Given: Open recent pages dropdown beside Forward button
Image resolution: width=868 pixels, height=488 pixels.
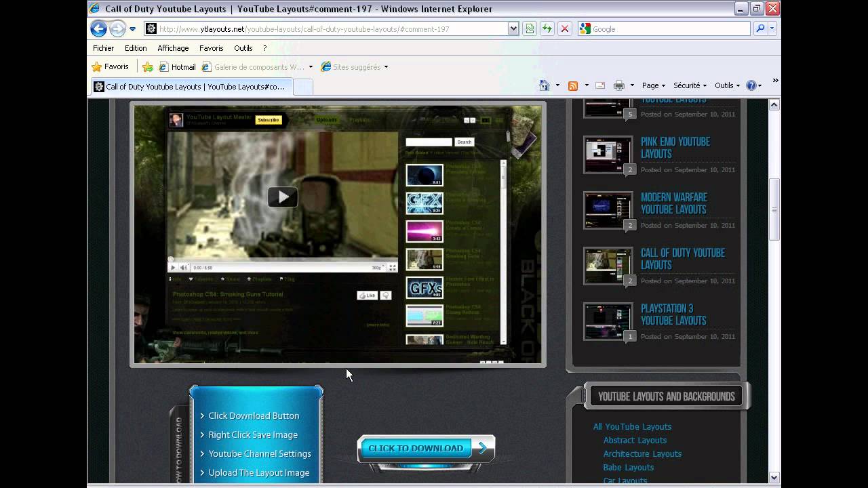Looking at the screenshot, I should click(132, 29).
